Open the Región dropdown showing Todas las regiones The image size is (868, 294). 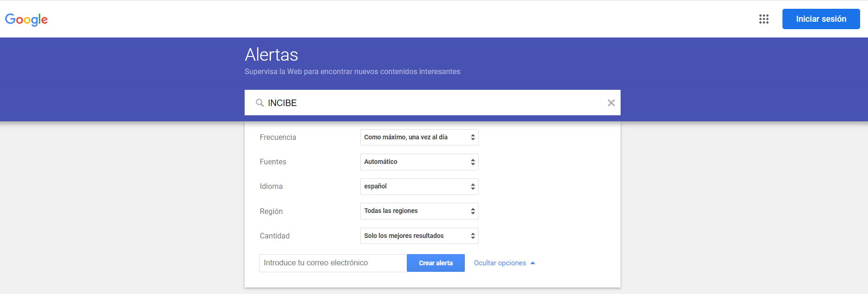(419, 211)
